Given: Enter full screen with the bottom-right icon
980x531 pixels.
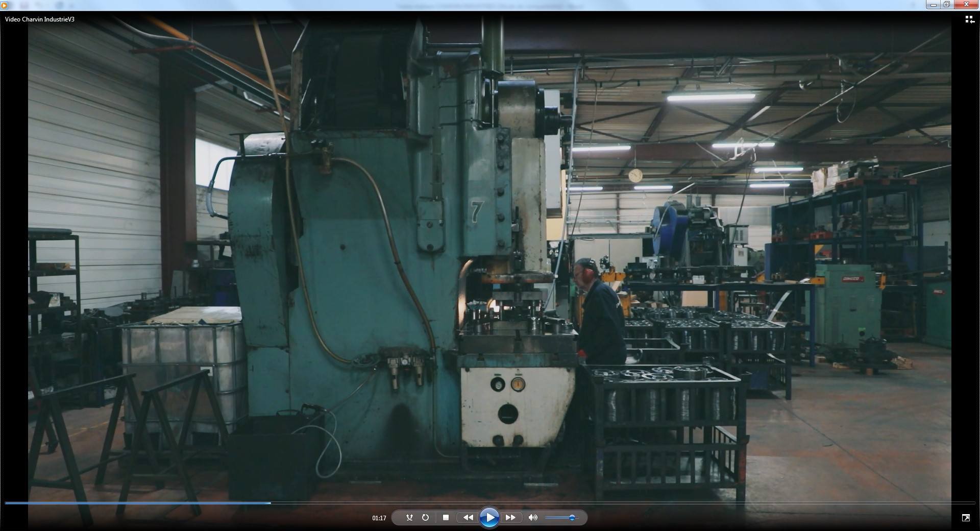Looking at the screenshot, I should coord(966,518).
